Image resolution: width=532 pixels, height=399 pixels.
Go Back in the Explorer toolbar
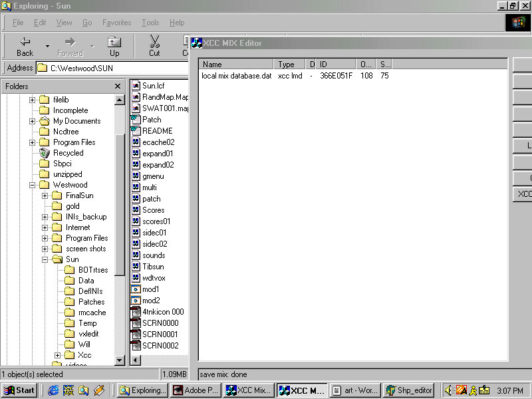[25, 46]
